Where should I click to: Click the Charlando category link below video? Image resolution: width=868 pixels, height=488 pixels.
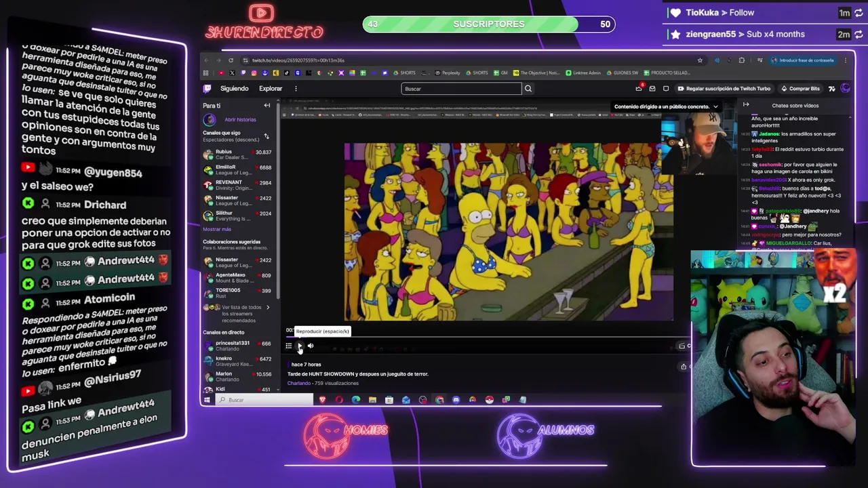(x=299, y=383)
